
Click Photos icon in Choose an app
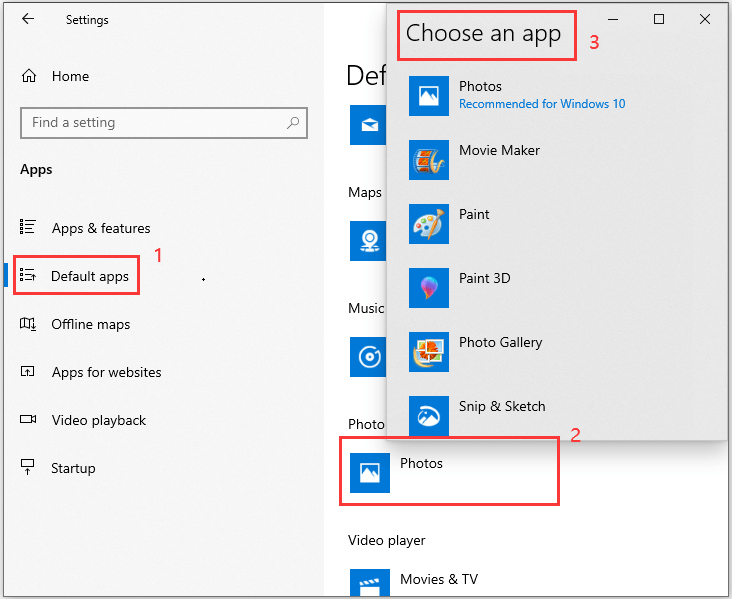429,96
